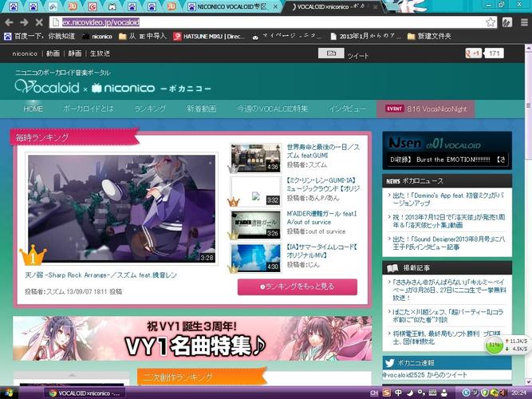Screen dimensions: 532x399
Task: Open the Sound Designer2013年8月号 news item
Action: 448,243
